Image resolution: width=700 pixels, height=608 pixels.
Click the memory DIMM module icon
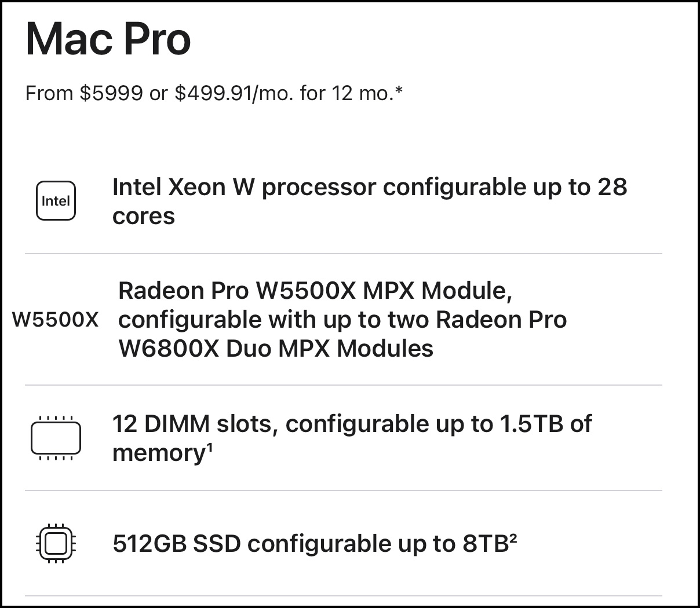coord(56,438)
